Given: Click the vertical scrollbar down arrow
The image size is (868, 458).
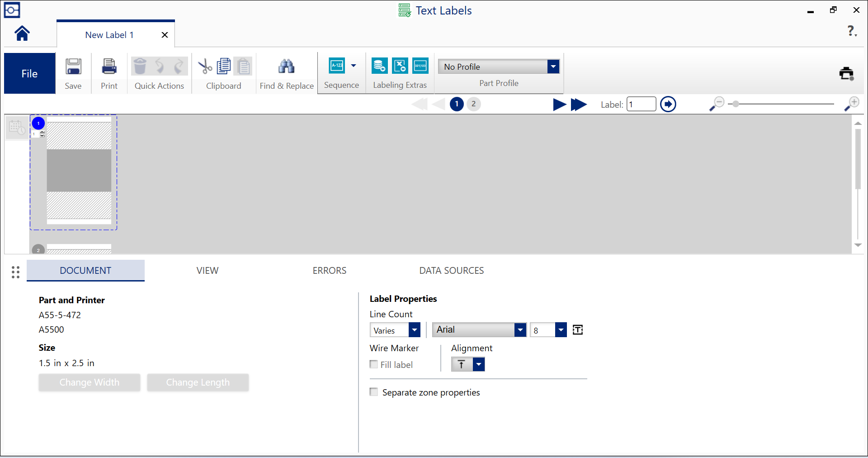Looking at the screenshot, I should 858,245.
